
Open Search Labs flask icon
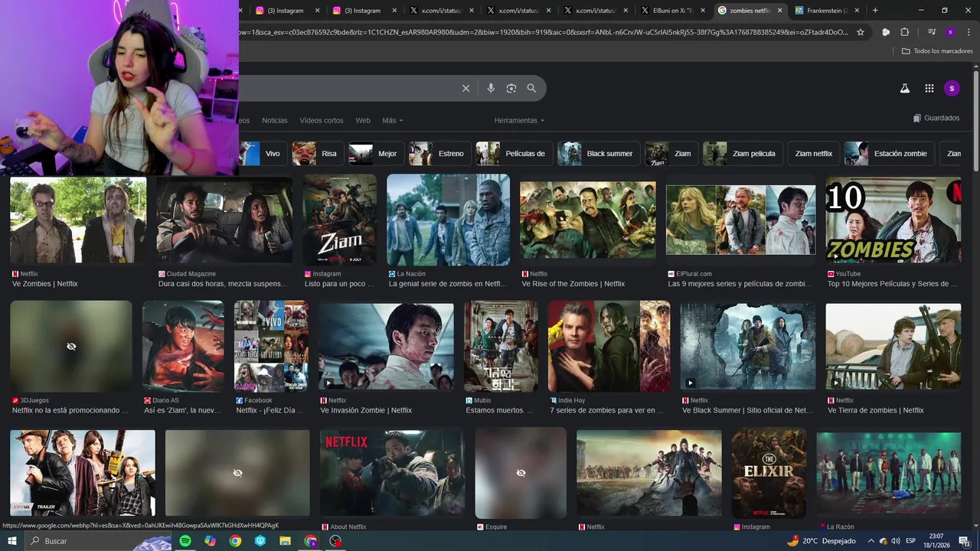[904, 88]
